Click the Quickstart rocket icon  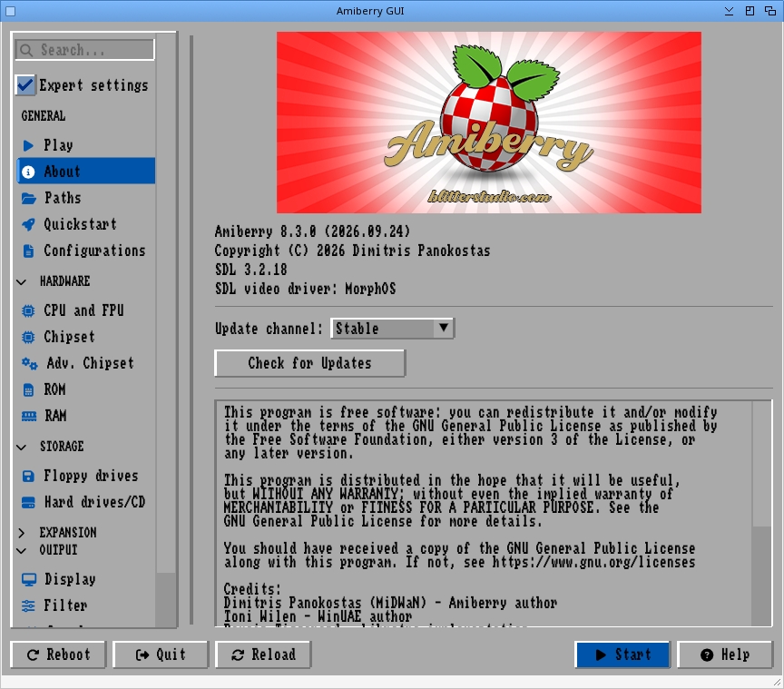[28, 224]
